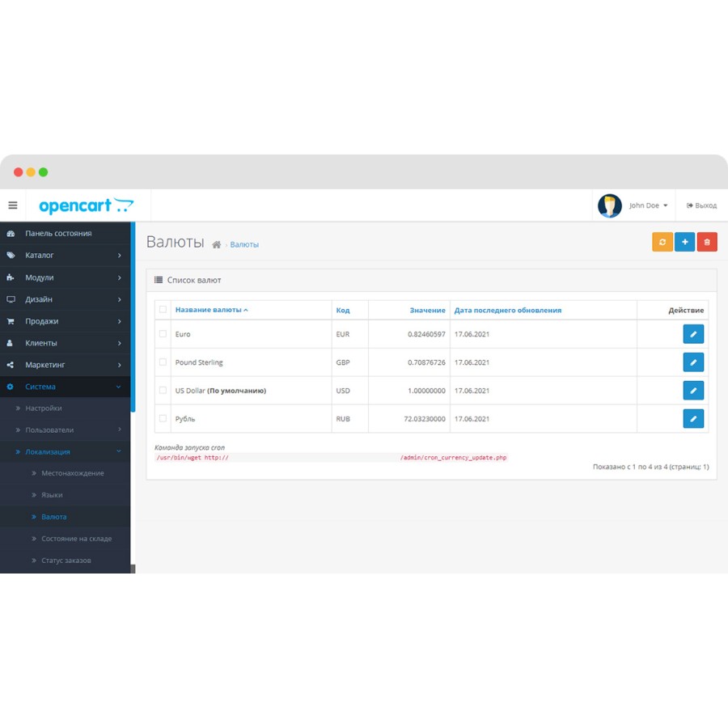728x728 pixels.
Task: Edit the Pound Sterling currency pencil icon
Action: point(693,362)
